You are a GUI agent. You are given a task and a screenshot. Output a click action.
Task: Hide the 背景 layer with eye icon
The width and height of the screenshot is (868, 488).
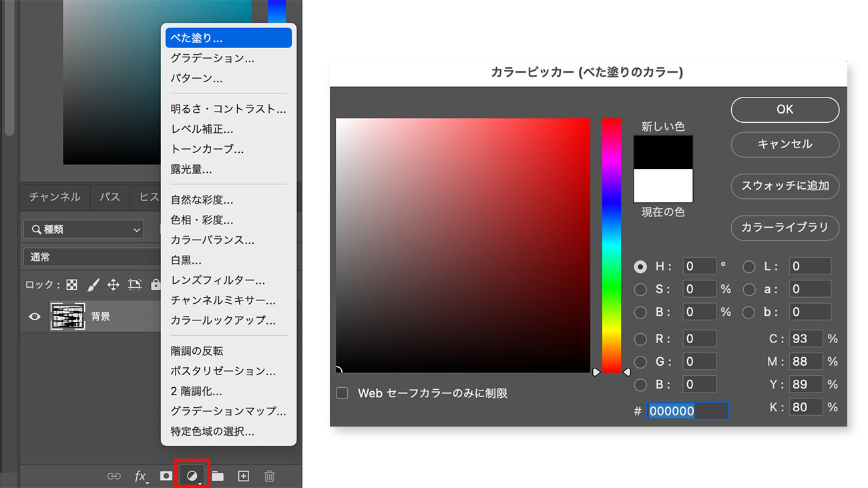pyautogui.click(x=35, y=316)
